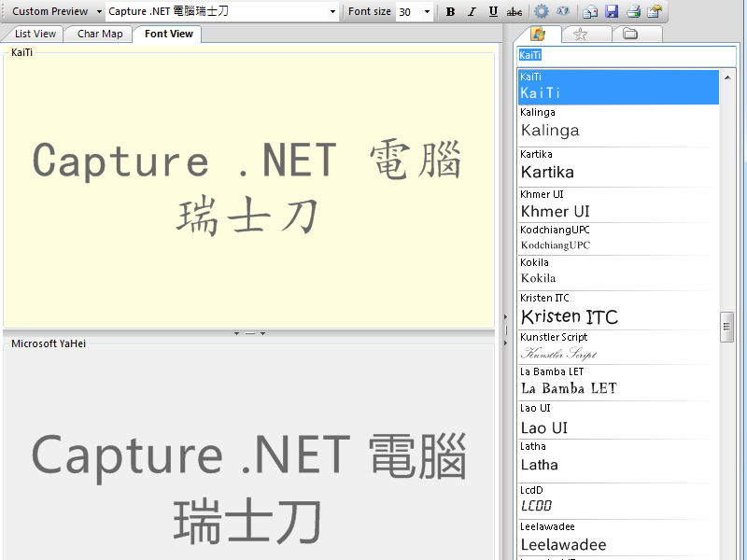The width and height of the screenshot is (747, 560).
Task: Toggle italic formatting
Action: point(472,11)
